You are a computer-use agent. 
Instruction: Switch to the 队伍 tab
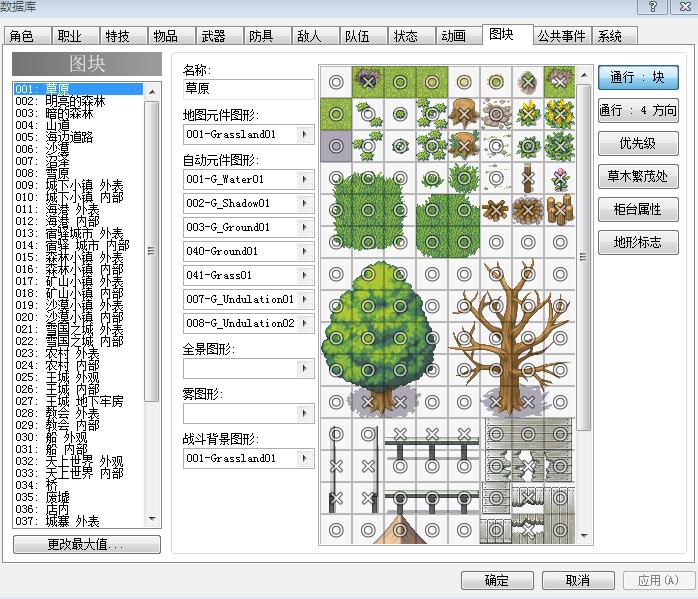coord(363,36)
